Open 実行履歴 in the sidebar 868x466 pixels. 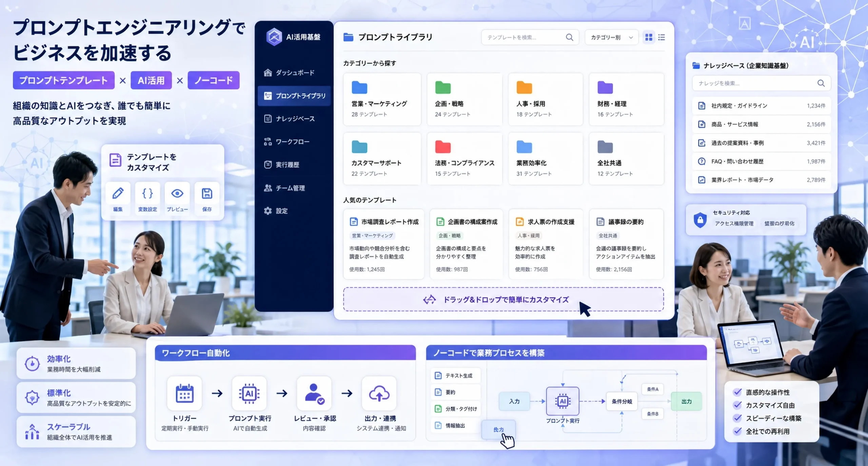tap(294, 165)
